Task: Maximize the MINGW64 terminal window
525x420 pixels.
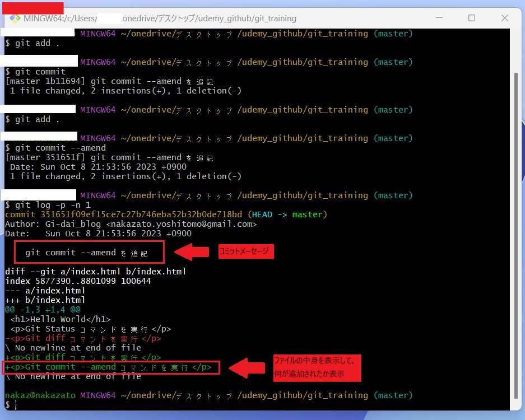Action: click(472, 18)
